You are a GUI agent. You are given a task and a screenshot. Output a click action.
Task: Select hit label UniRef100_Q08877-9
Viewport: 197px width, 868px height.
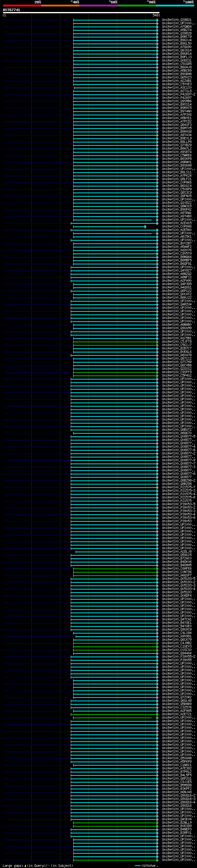point(179,460)
